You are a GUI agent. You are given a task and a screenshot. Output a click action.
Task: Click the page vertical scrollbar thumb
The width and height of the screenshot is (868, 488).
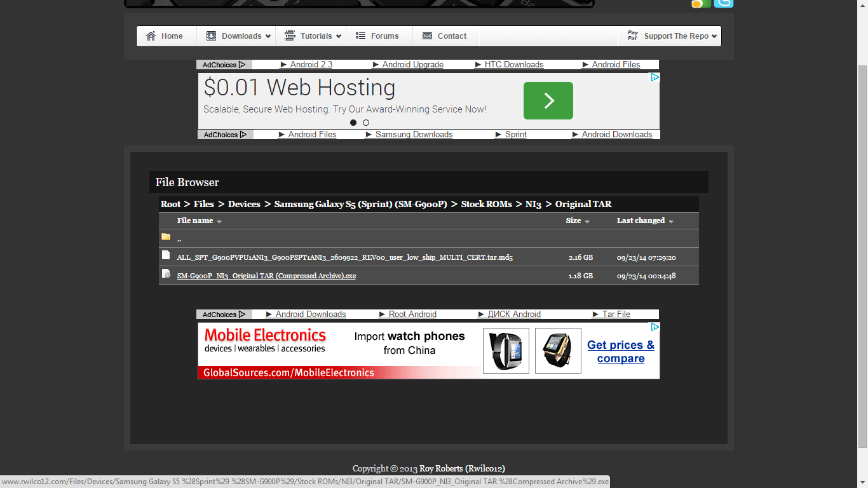pos(862,255)
